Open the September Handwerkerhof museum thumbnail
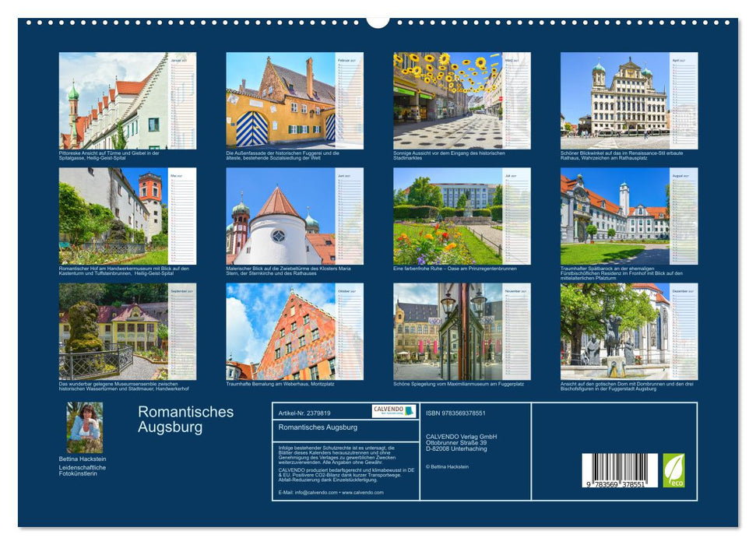Image resolution: width=756 pixels, height=545 pixels. (x=128, y=332)
